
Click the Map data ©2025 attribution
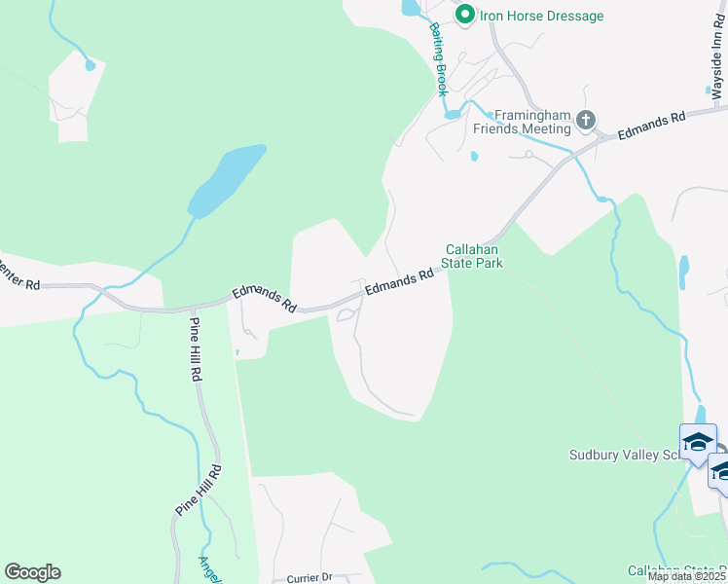coord(687,577)
